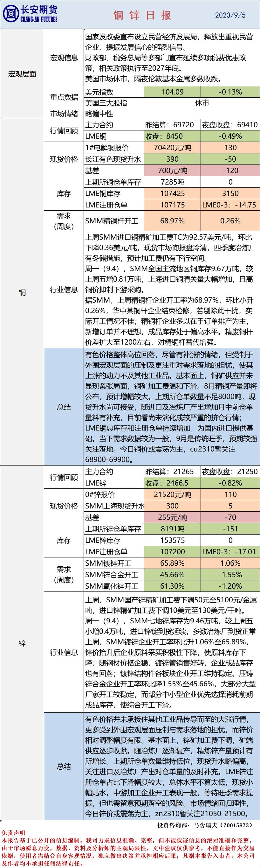Click the copper 行业信息 paragraph

[172, 290]
